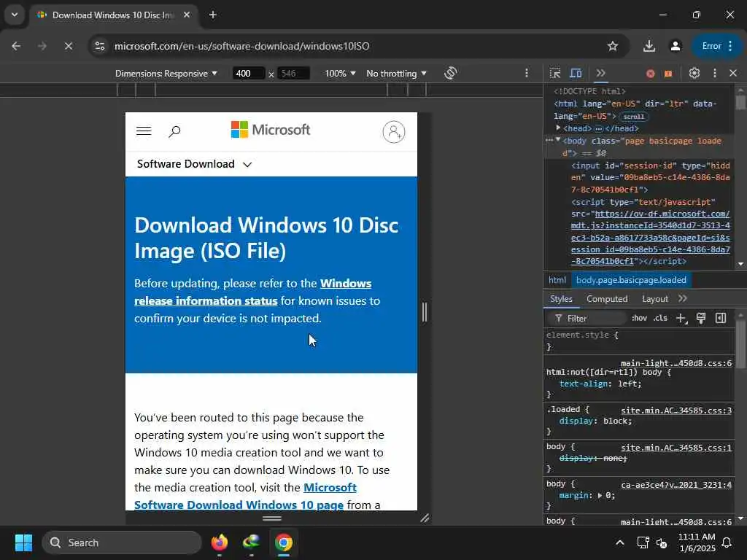Open main-light…450d8.css:6 source link

(676, 363)
